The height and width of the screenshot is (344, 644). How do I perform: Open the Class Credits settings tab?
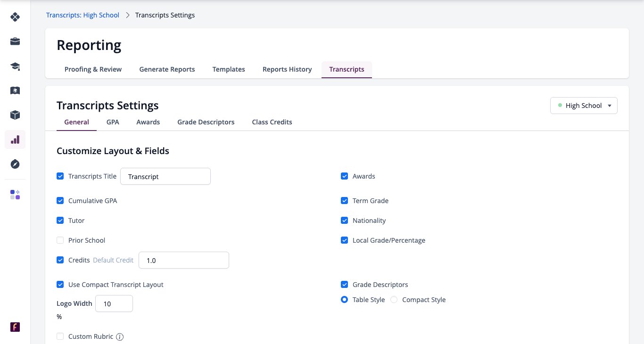click(272, 122)
